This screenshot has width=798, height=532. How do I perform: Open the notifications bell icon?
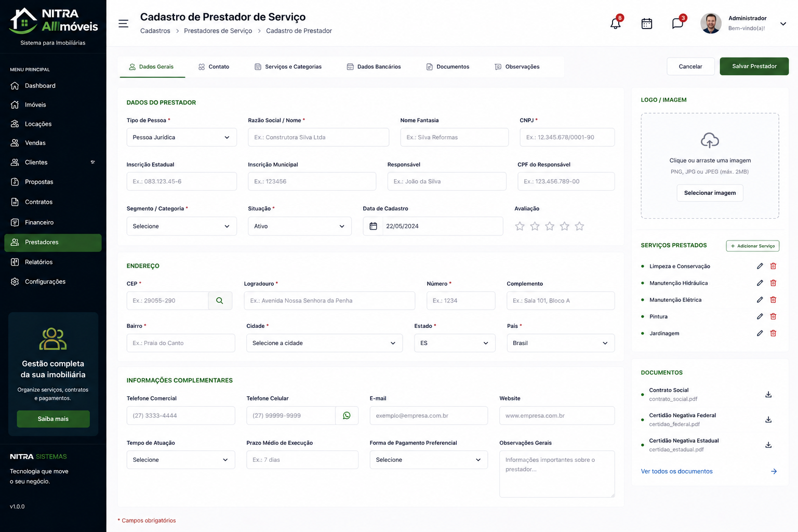(616, 23)
